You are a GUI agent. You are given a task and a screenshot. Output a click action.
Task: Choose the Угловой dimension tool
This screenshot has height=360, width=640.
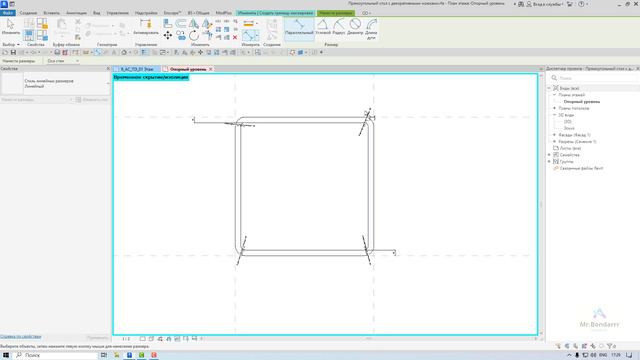click(322, 27)
